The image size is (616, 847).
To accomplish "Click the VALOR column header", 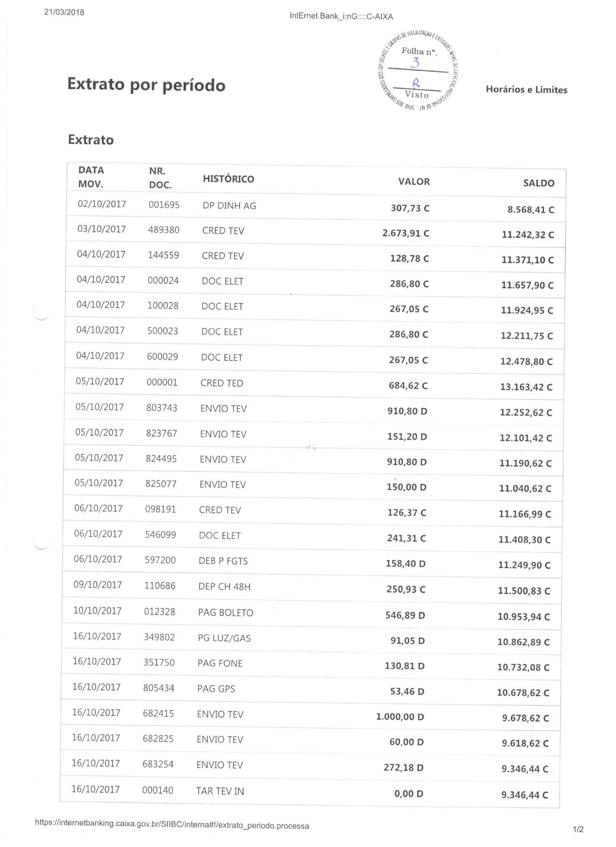I will point(413,182).
